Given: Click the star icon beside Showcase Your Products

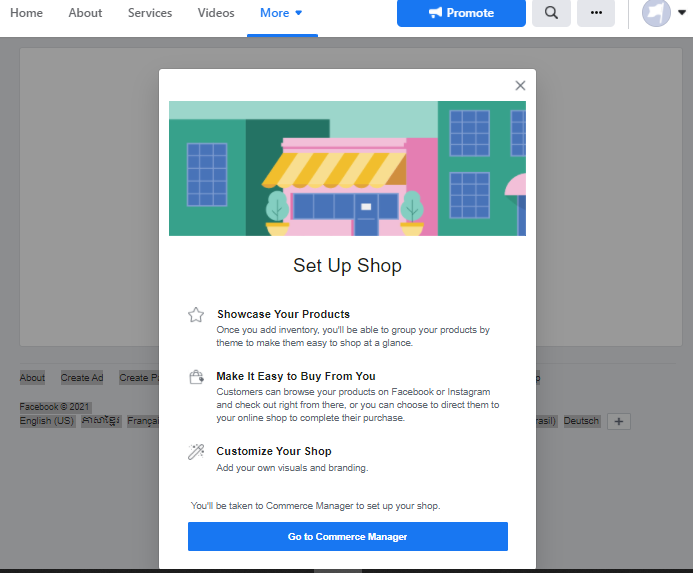Looking at the screenshot, I should [x=196, y=315].
